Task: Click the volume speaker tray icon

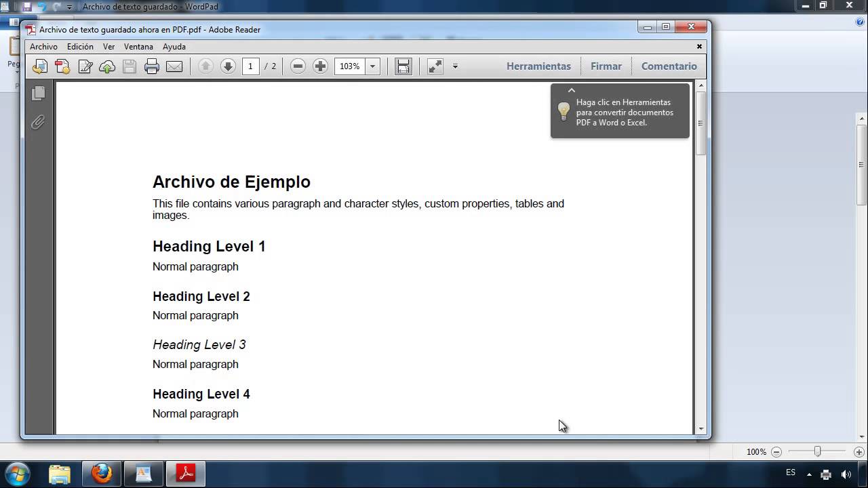Action: [x=846, y=474]
